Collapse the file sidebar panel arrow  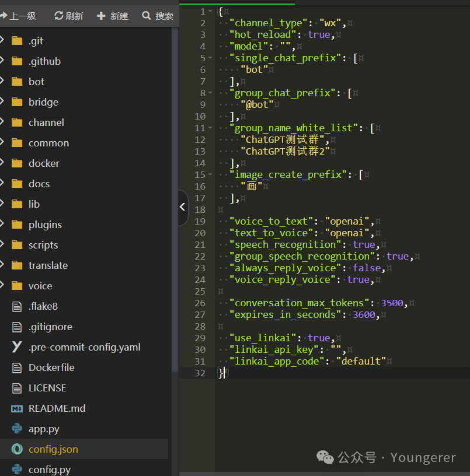point(182,207)
